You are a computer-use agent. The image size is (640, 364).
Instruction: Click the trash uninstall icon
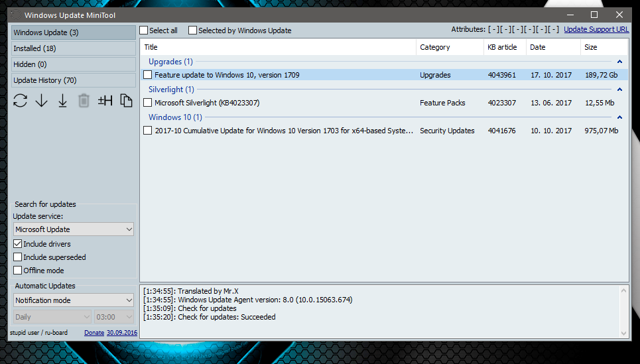pyautogui.click(x=84, y=100)
